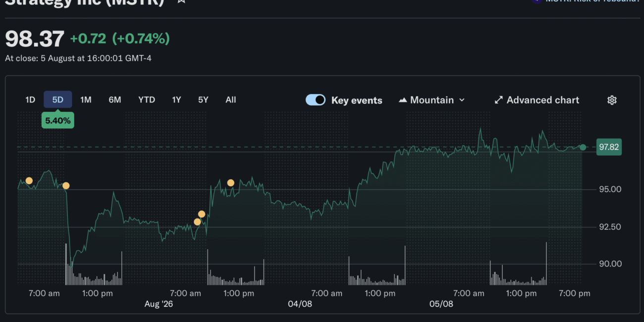Click the 05/08 date axis label
Viewport: 644px width, 322px height.
[x=441, y=304]
